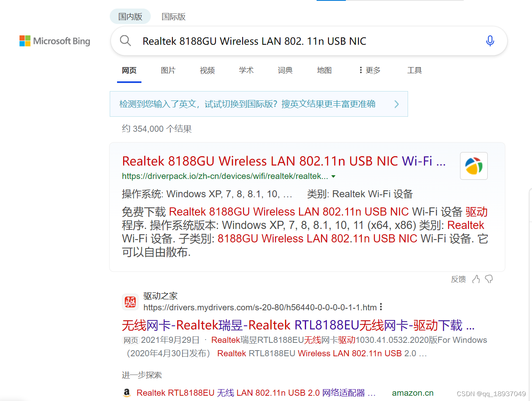Click inside the search query field

pos(309,41)
